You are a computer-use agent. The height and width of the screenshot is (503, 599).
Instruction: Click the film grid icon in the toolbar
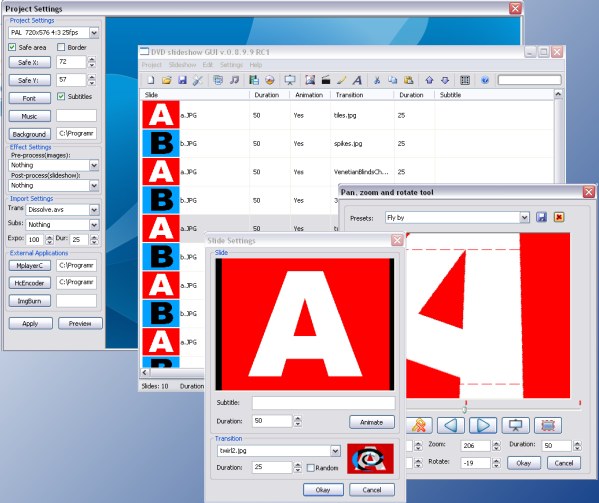point(465,80)
